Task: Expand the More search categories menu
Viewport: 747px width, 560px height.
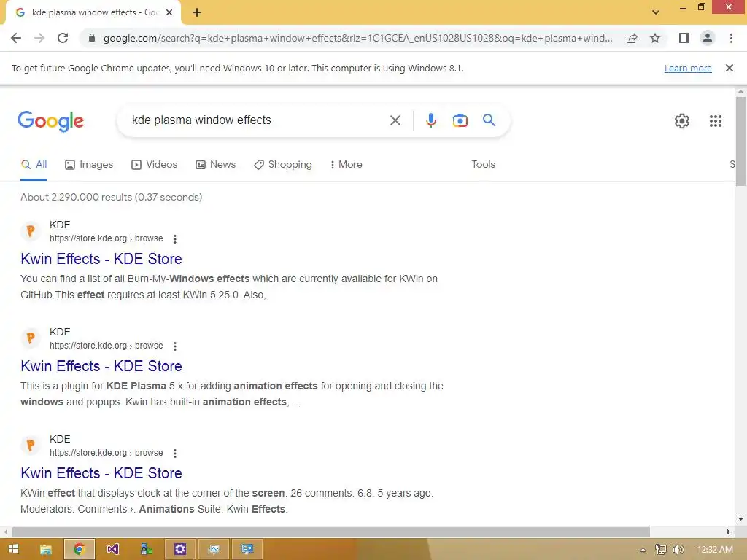Action: pyautogui.click(x=346, y=165)
